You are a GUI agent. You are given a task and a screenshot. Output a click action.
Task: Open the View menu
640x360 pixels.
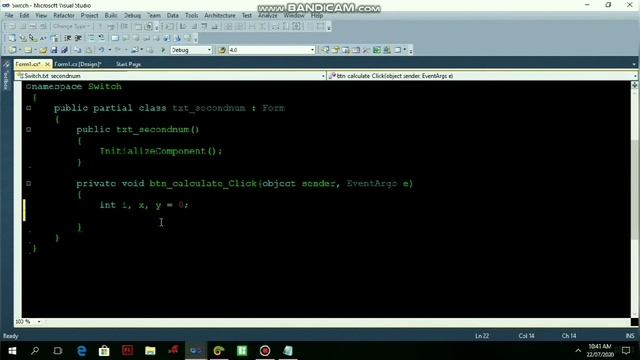(x=41, y=16)
